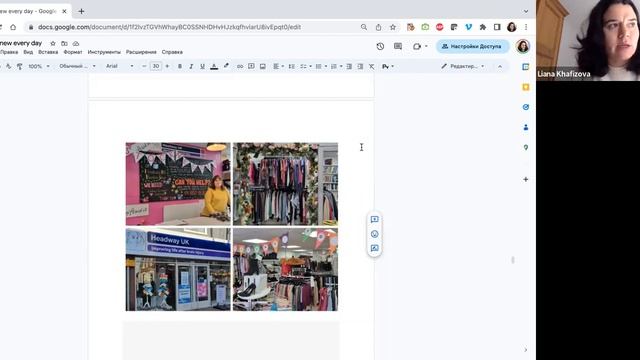
Task: Click the line spacing icon
Action: (291, 66)
